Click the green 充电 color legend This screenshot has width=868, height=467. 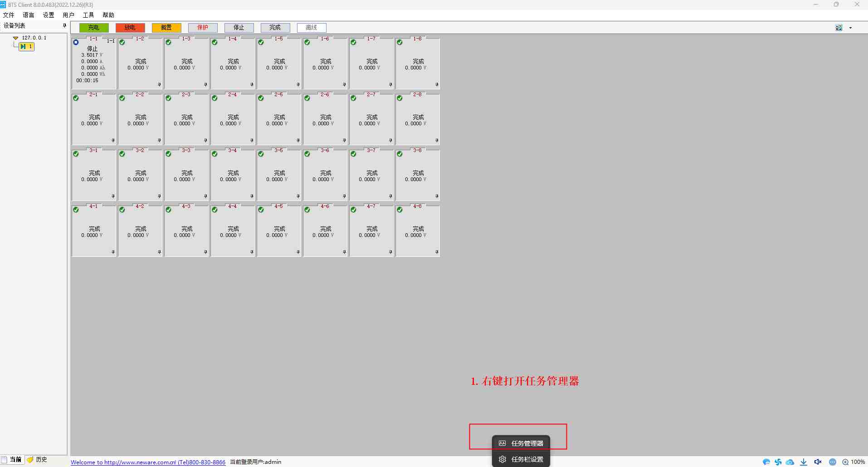point(94,28)
